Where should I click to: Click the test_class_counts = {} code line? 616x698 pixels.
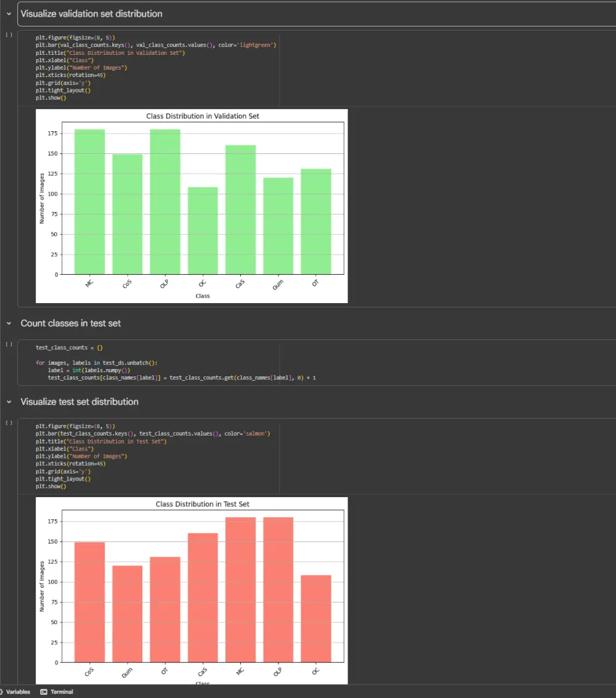tap(69, 347)
